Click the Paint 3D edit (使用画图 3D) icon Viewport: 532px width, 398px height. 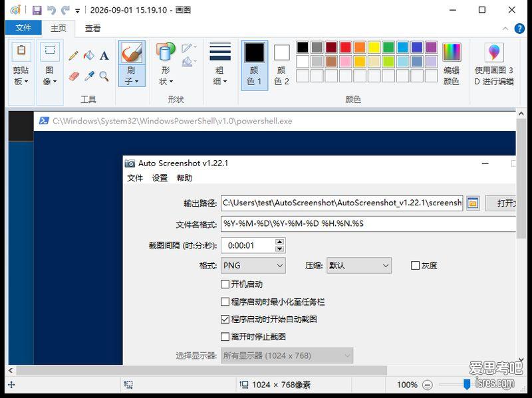tap(494, 52)
